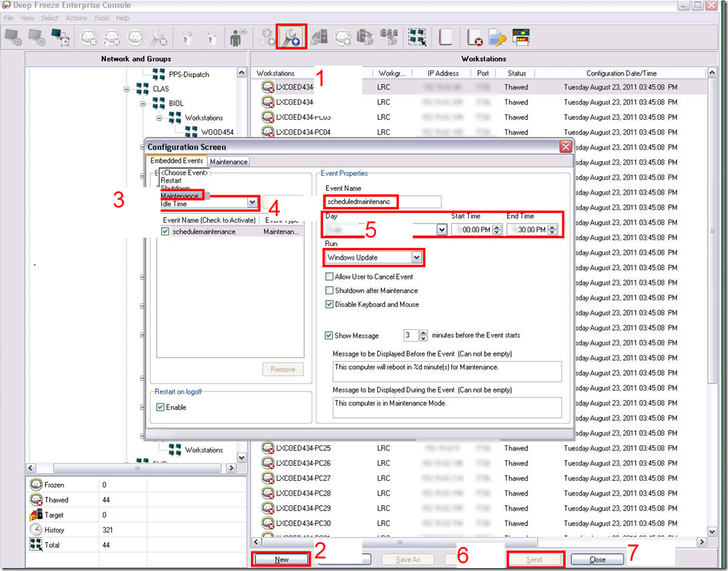Switch to the Maintenance tab
728x571 pixels.
tap(229, 161)
